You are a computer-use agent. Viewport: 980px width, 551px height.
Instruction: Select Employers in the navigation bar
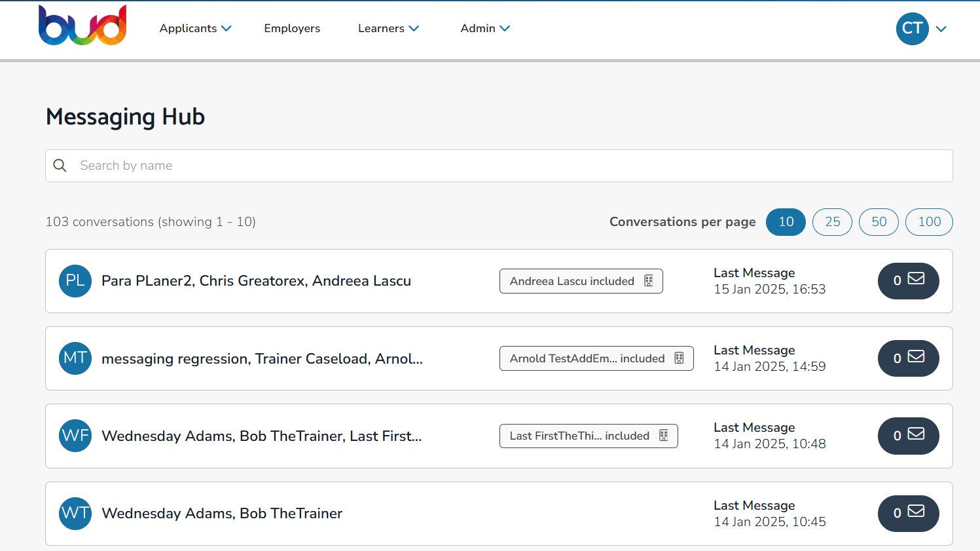click(292, 28)
